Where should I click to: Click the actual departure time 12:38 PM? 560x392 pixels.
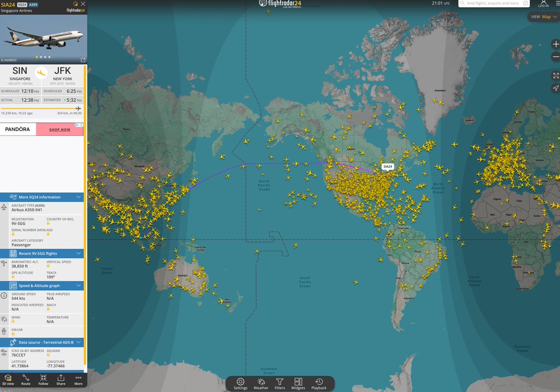(30, 100)
